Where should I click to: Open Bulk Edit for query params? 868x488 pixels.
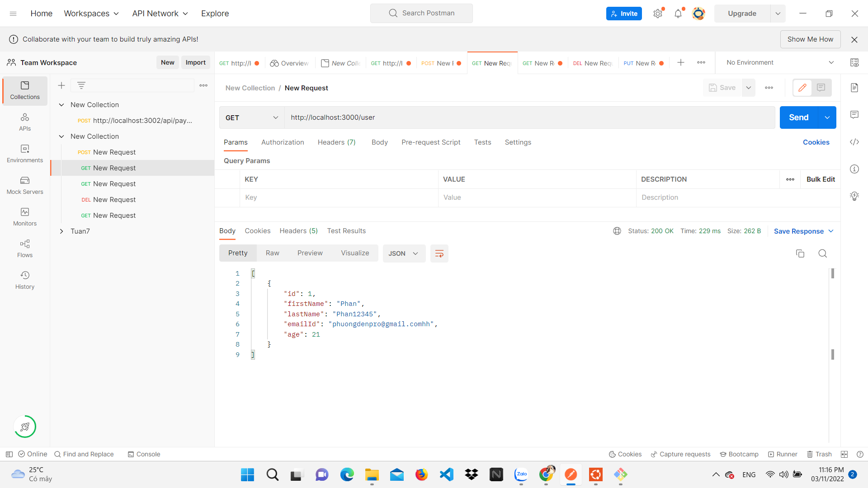pos(821,179)
